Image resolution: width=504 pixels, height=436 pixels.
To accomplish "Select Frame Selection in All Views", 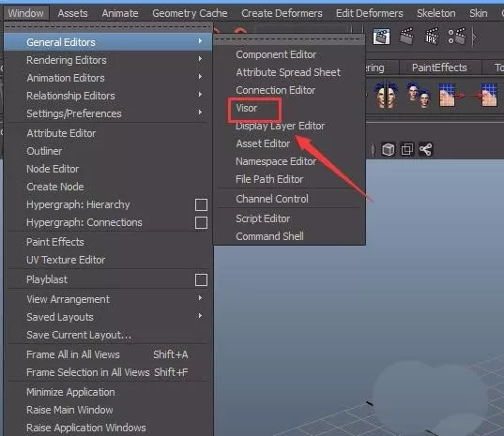I will click(108, 372).
